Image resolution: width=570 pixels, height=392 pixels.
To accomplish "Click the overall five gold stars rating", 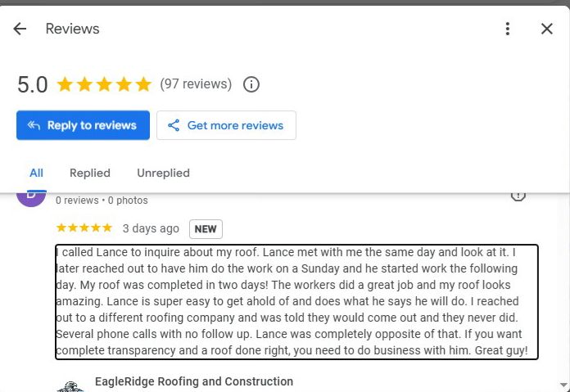I will pyautogui.click(x=104, y=84).
